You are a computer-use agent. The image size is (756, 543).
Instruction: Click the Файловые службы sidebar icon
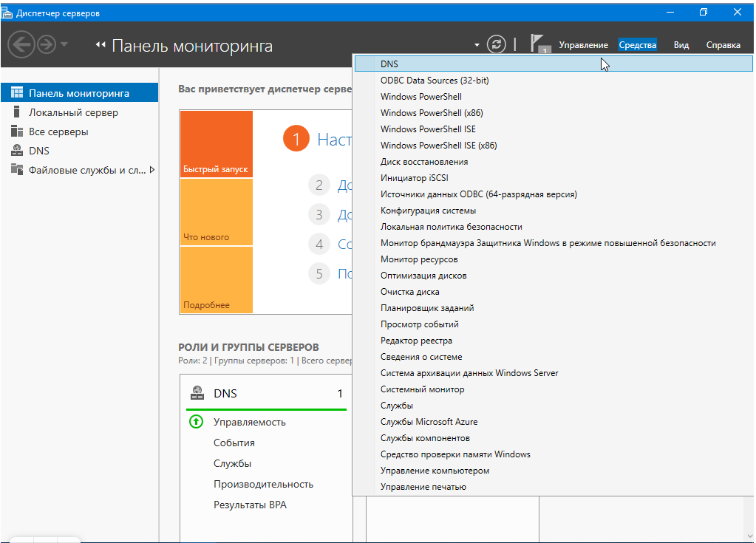17,170
